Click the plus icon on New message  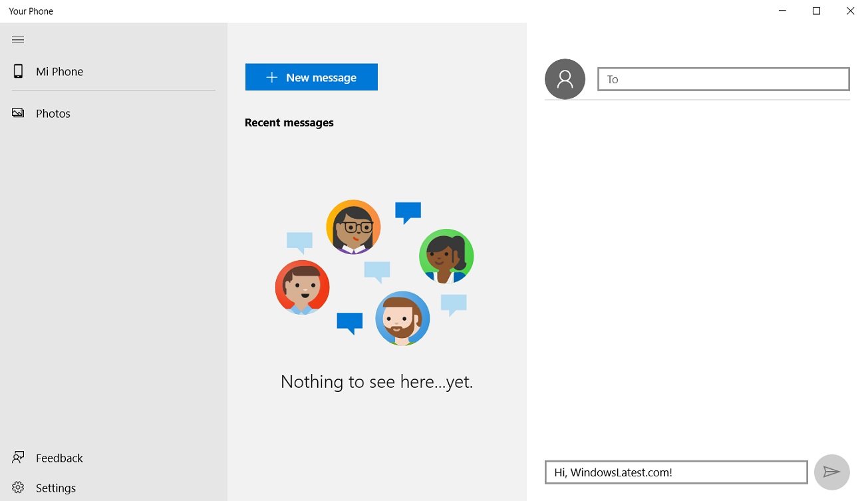click(x=271, y=77)
